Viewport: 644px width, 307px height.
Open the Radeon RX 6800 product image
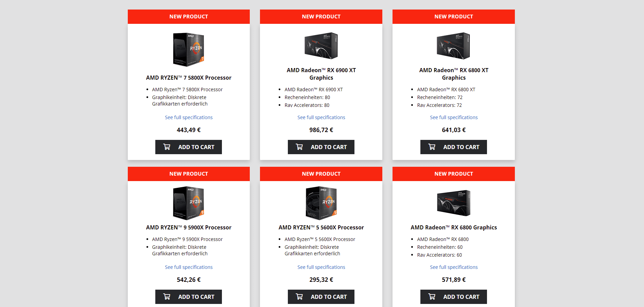[x=454, y=203]
